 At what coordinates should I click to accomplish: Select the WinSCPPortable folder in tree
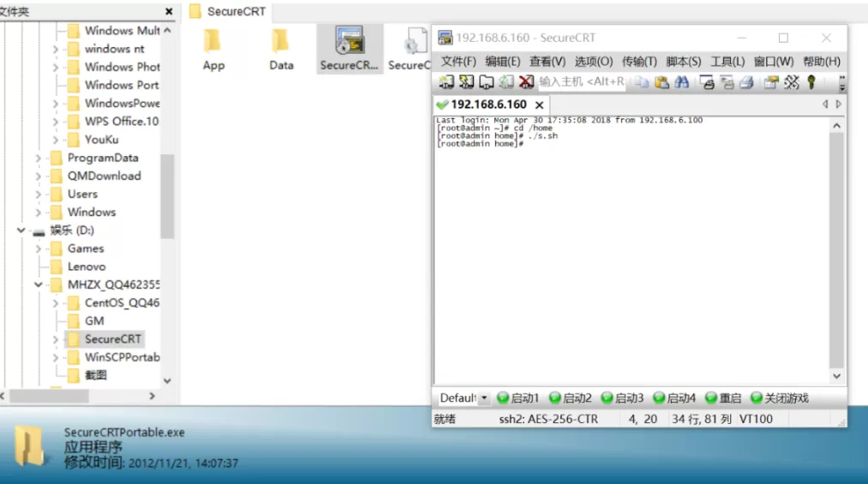(122, 357)
